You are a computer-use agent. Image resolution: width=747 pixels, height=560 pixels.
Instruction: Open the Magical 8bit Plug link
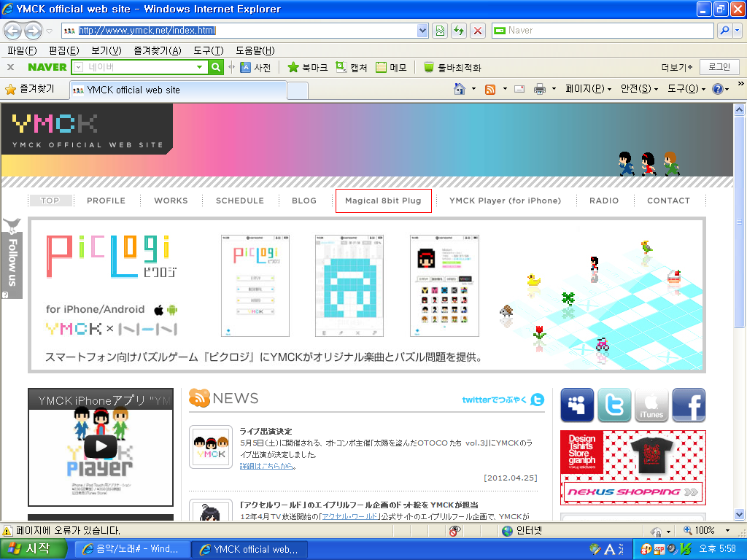point(383,201)
